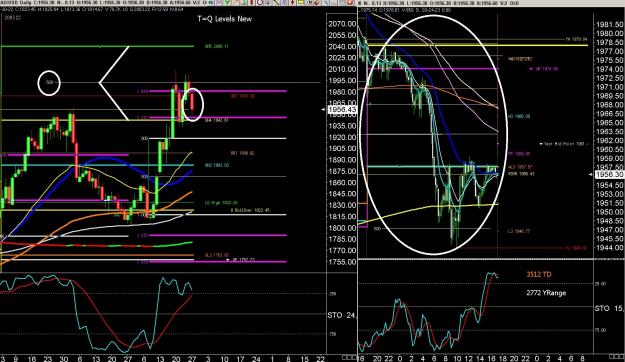Click the 1845.00 price axis label
The height and width of the screenshot is (362, 625).
342,194
